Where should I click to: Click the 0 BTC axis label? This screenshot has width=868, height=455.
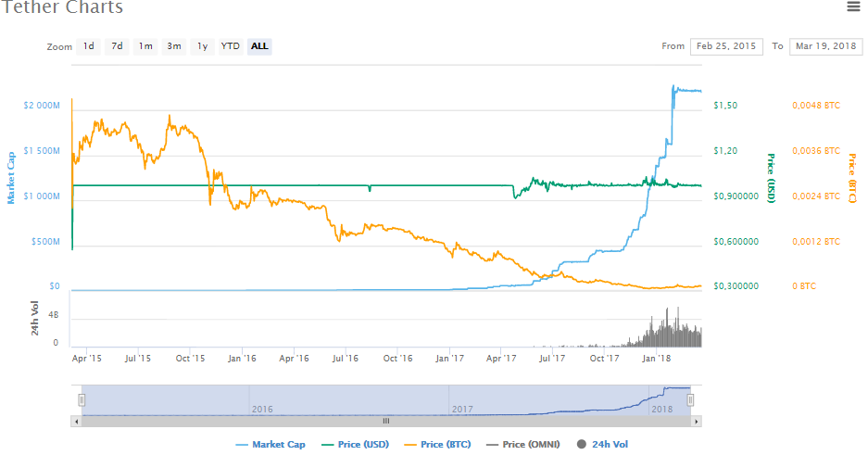click(804, 286)
